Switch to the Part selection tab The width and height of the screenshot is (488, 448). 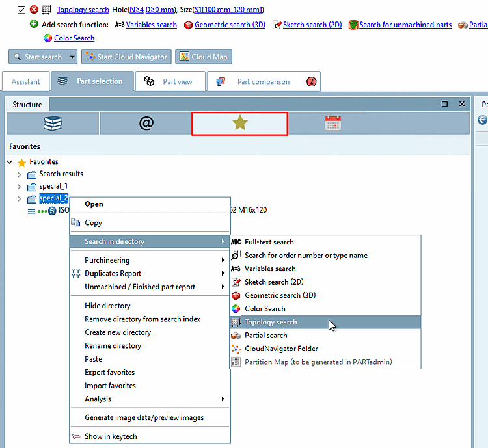point(93,81)
